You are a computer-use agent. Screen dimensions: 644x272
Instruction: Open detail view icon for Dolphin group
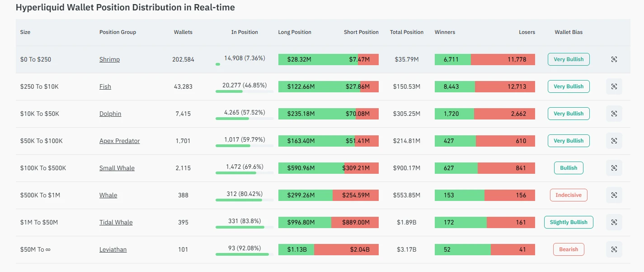(614, 114)
